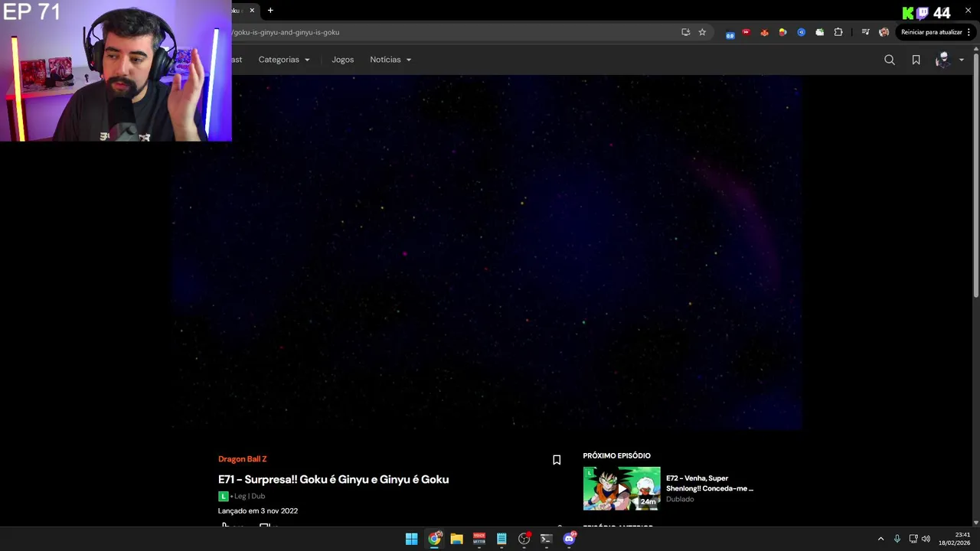
Task: Open the OBS Studio taskbar icon
Action: tap(524, 539)
